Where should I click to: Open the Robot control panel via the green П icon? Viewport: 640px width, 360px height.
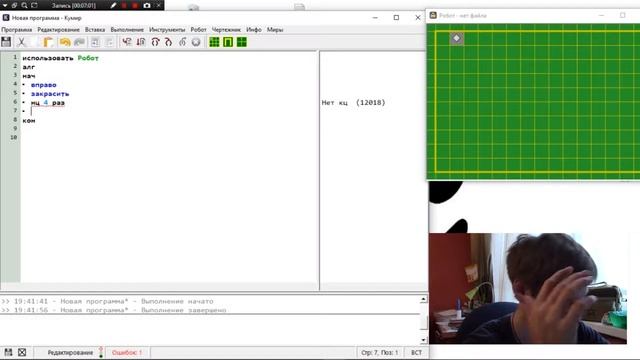point(228,42)
